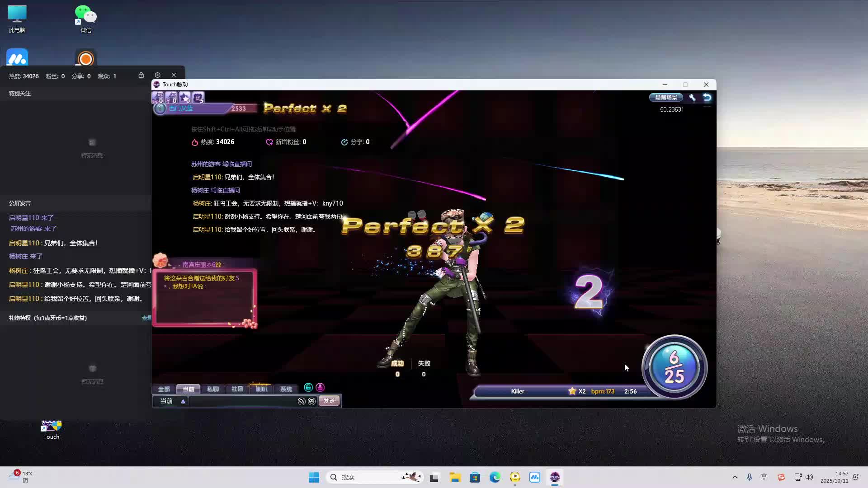Toggle the green chat lock icon
This screenshot has height=488, width=868.
(308, 387)
